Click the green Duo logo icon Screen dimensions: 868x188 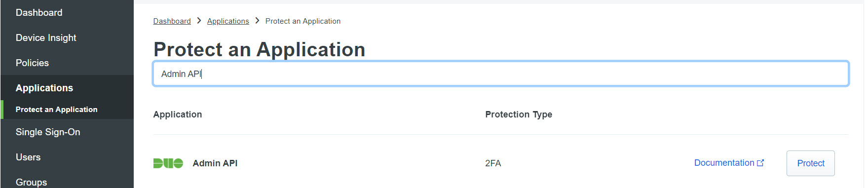pos(168,163)
